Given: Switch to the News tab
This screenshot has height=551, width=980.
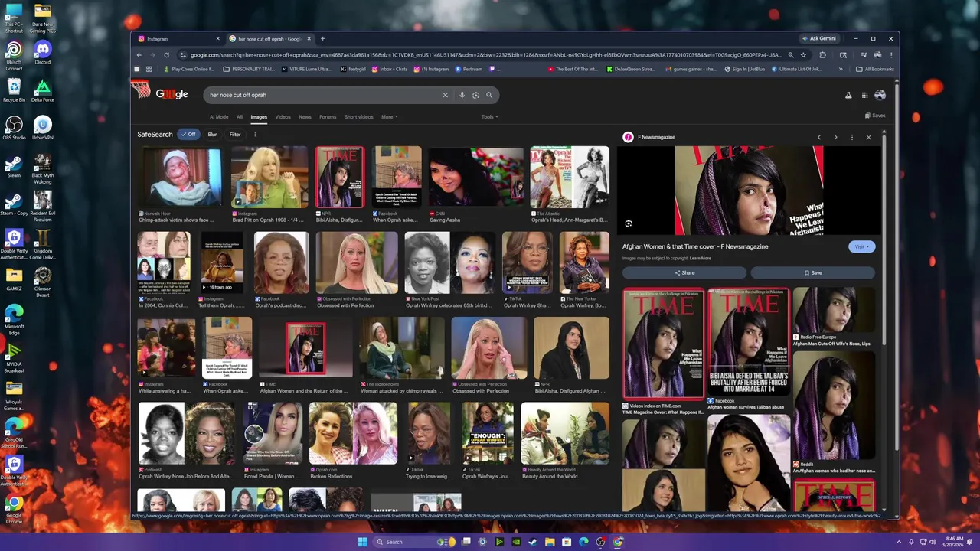Looking at the screenshot, I should click(x=305, y=117).
